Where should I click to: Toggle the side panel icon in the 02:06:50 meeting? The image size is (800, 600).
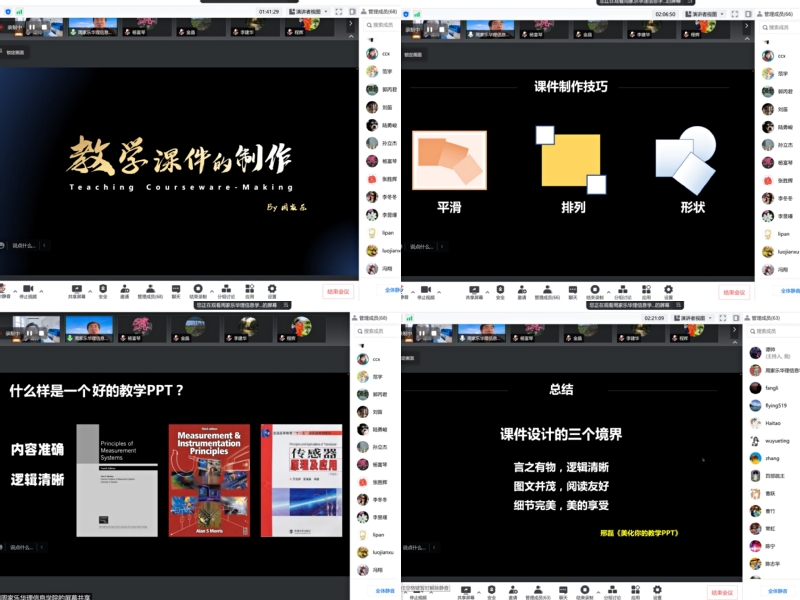coord(748,14)
